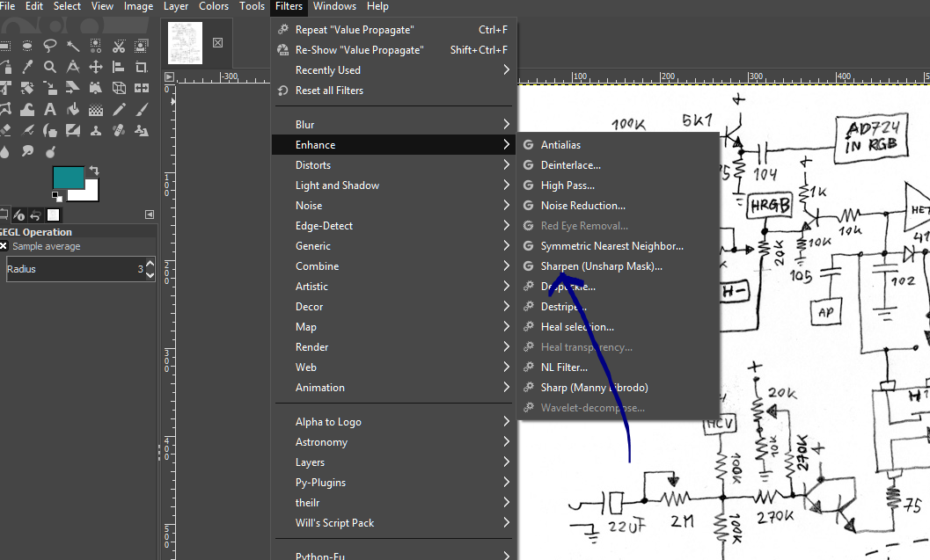Image resolution: width=930 pixels, height=560 pixels.
Task: Open the teal foreground color swatch
Action: point(68,177)
